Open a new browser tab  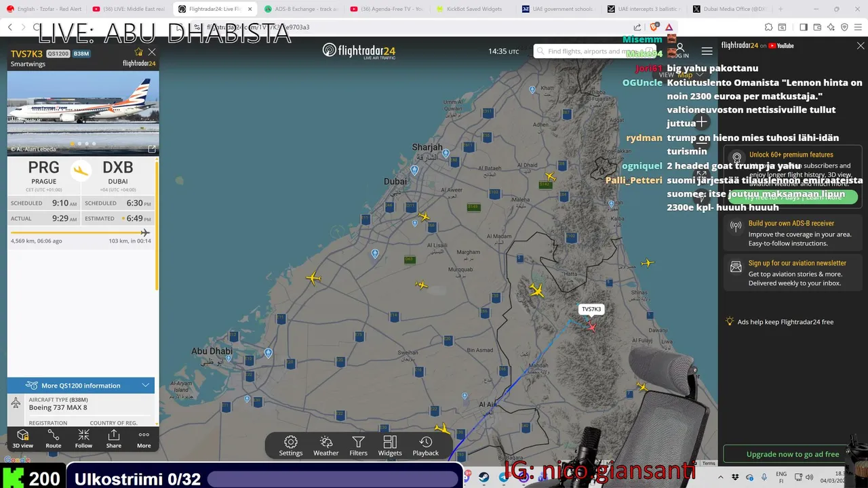pos(781,9)
